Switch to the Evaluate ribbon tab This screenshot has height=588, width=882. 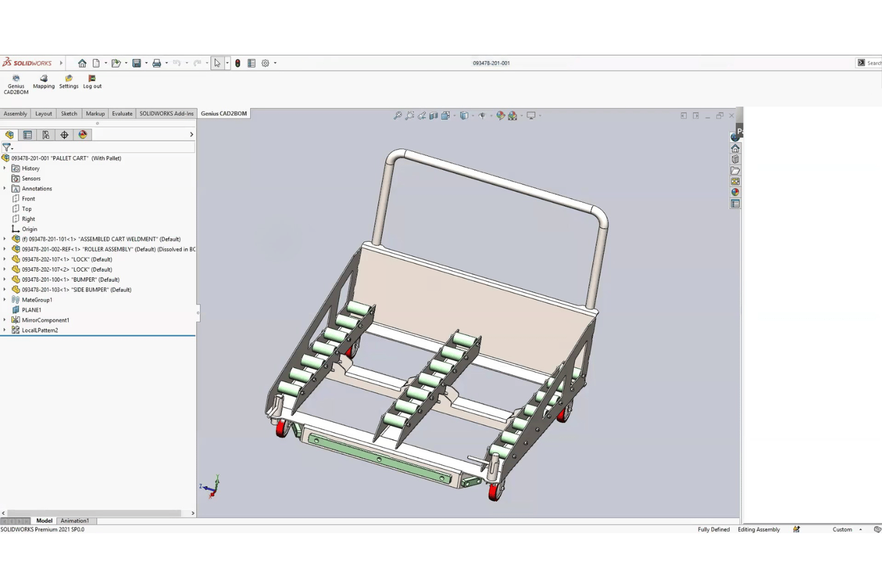click(x=122, y=114)
